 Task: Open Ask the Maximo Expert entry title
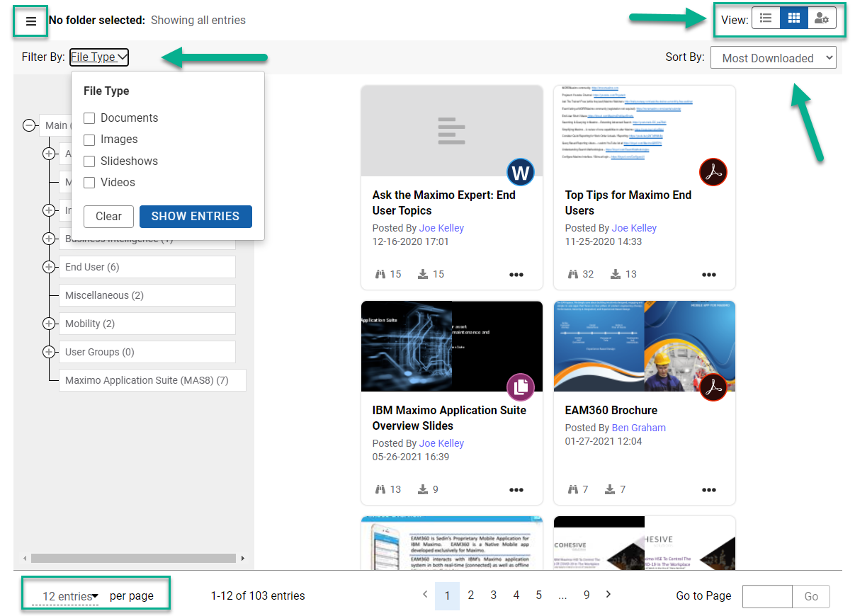[x=444, y=203]
